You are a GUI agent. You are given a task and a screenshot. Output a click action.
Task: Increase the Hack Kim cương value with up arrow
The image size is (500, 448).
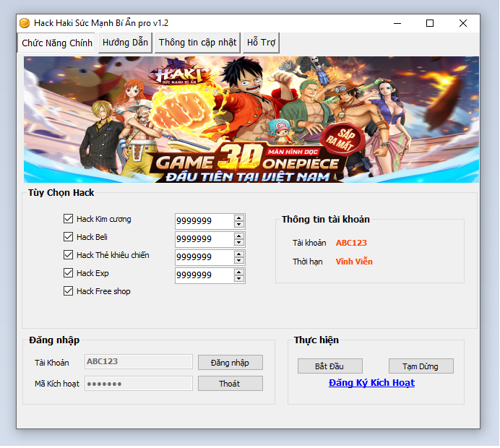239,217
